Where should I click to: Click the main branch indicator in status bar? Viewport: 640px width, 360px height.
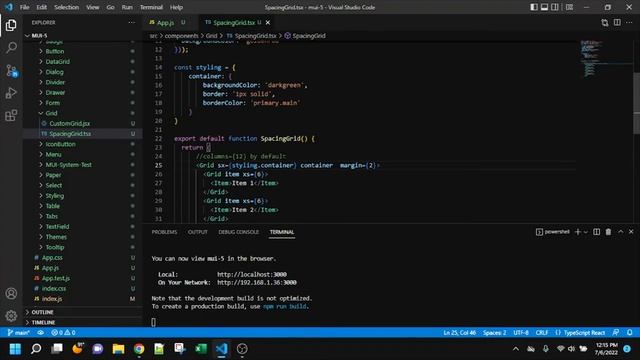click(18, 333)
